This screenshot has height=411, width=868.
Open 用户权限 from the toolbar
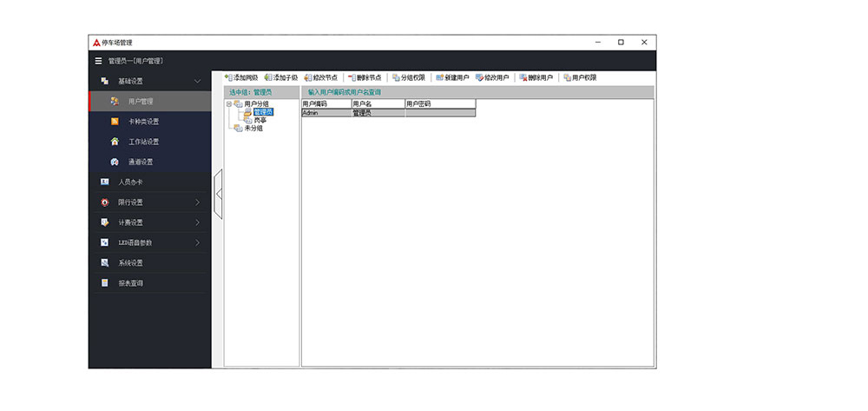567,77
